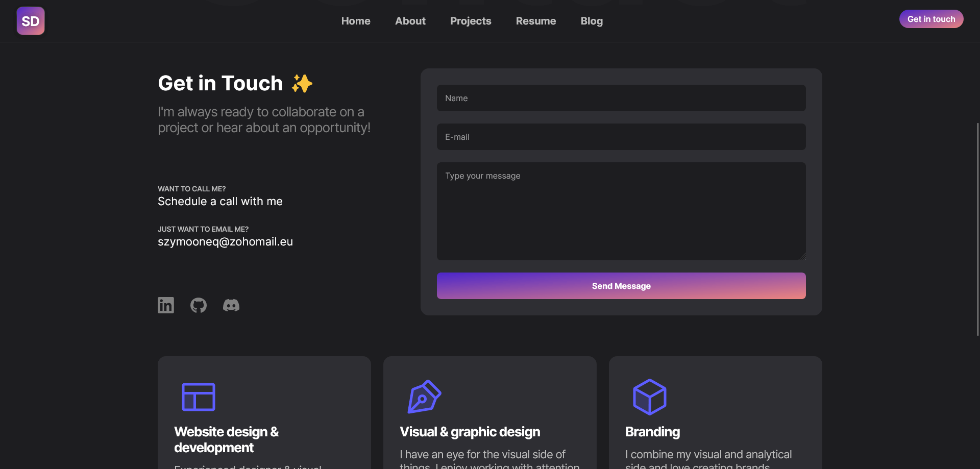Open the GitHub profile icon

(x=198, y=305)
